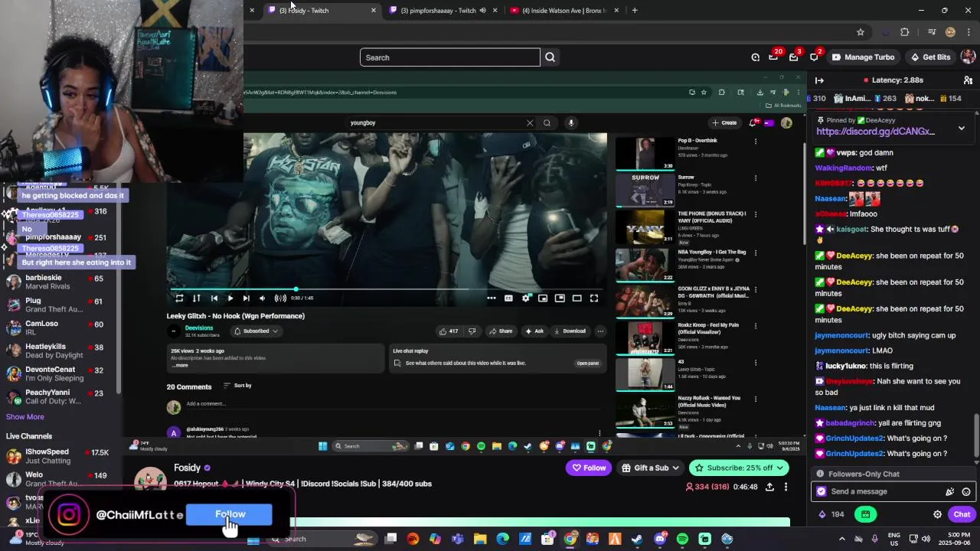Click the Twitch search magnifier button
The width and height of the screenshot is (980, 551).
[x=550, y=57]
